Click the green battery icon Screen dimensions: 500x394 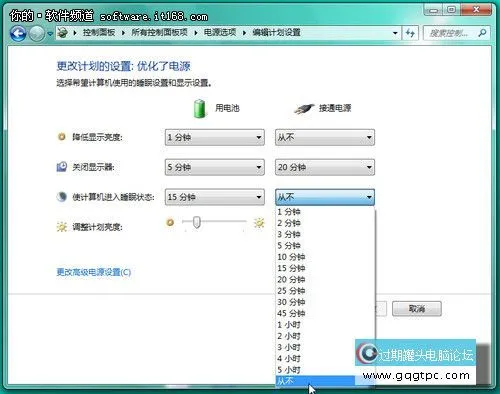200,108
